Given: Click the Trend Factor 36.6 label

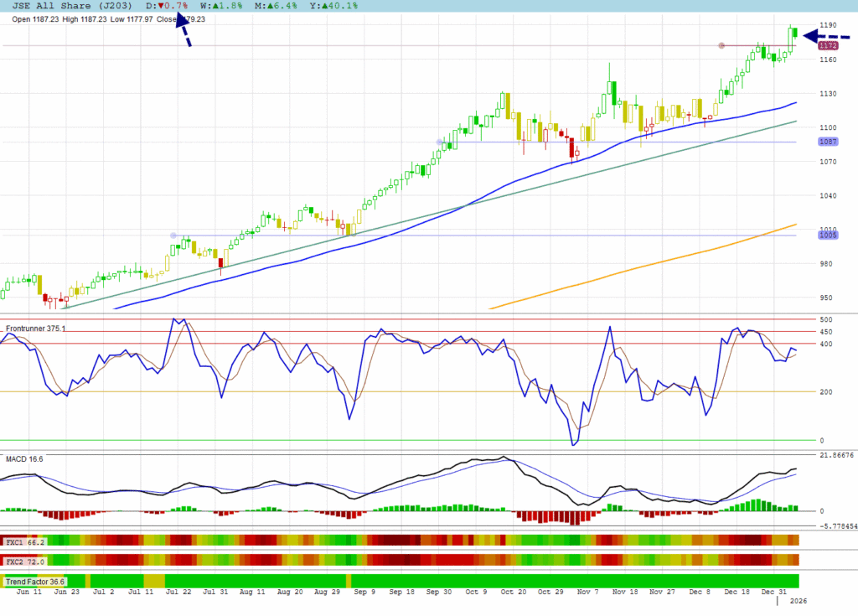Looking at the screenshot, I should (35, 582).
